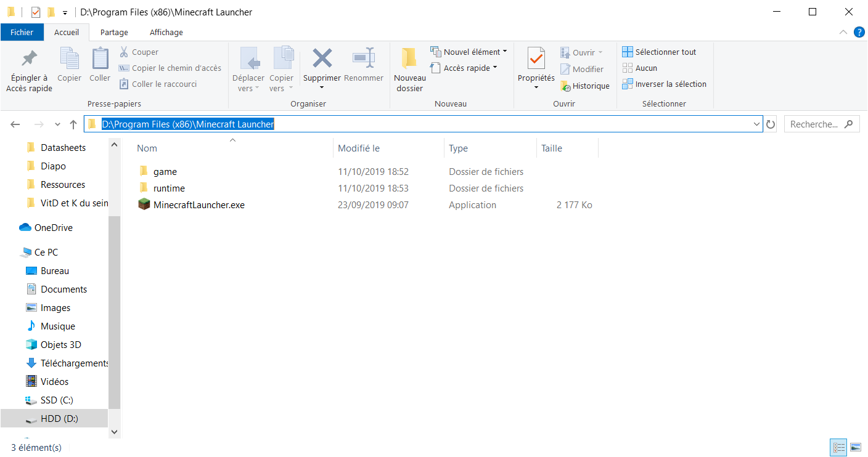This screenshot has height=457, width=868.
Task: Click Inverser la sélection
Action: pos(664,84)
